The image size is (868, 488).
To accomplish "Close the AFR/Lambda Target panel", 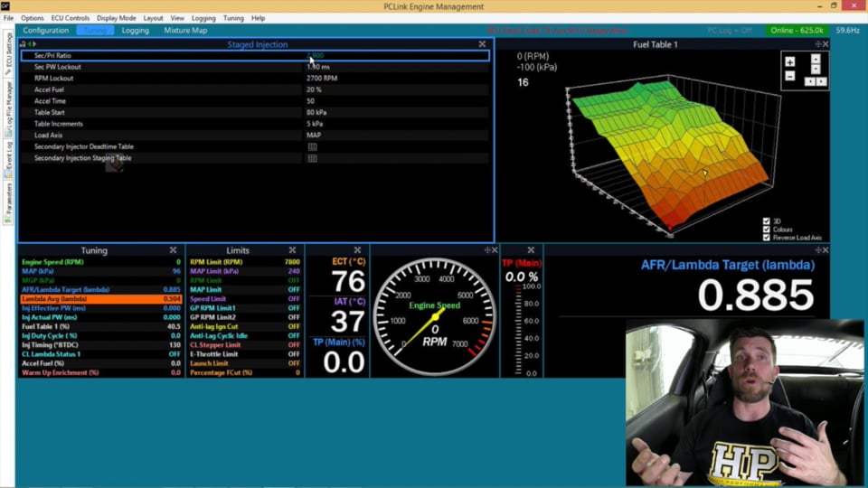I will coord(826,250).
